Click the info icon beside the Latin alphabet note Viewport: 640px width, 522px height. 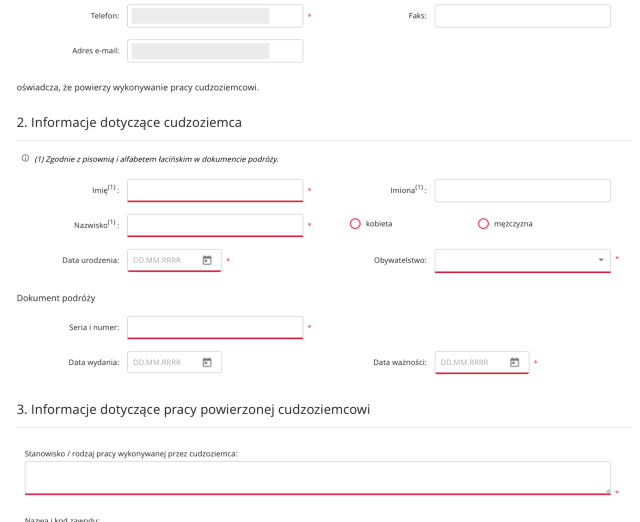pyautogui.click(x=23, y=160)
